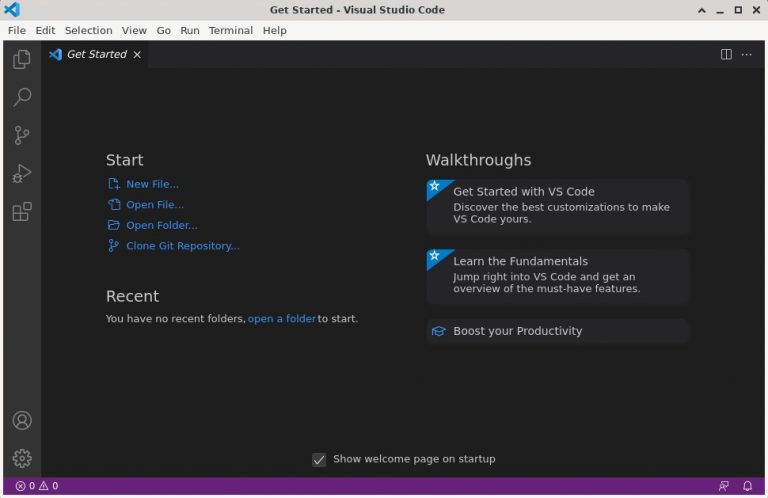This screenshot has height=498, width=768.
Task: Split the editor to the right
Action: click(x=726, y=54)
